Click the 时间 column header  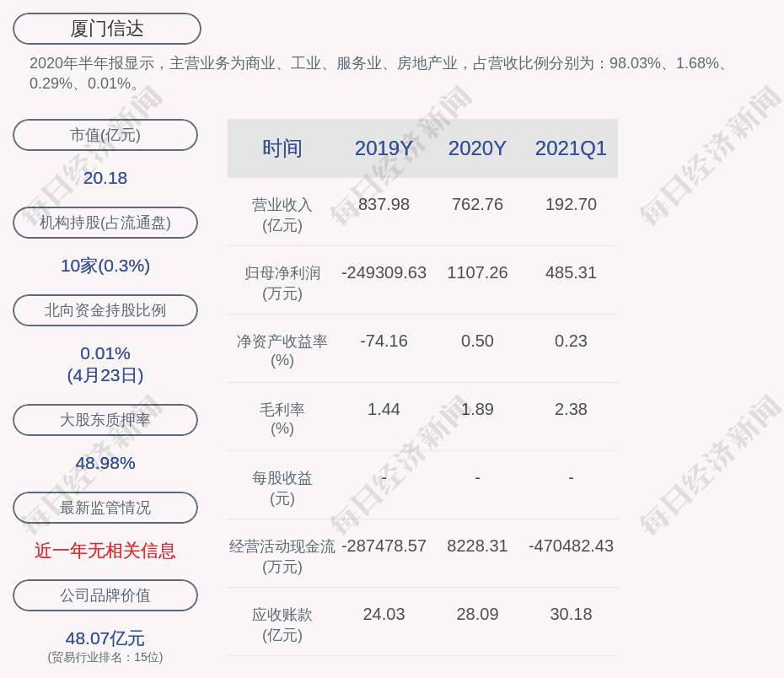[282, 148]
